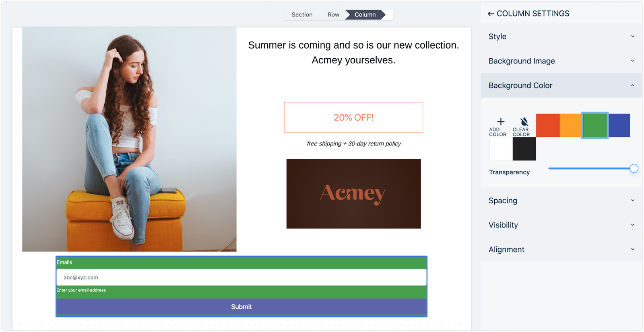Collapse the Background Color section
Image resolution: width=644 pixels, height=332 pixels.
pos(561,86)
